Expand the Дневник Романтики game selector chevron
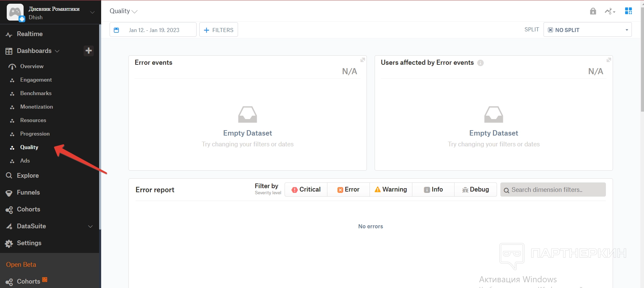644x288 pixels. (x=92, y=12)
